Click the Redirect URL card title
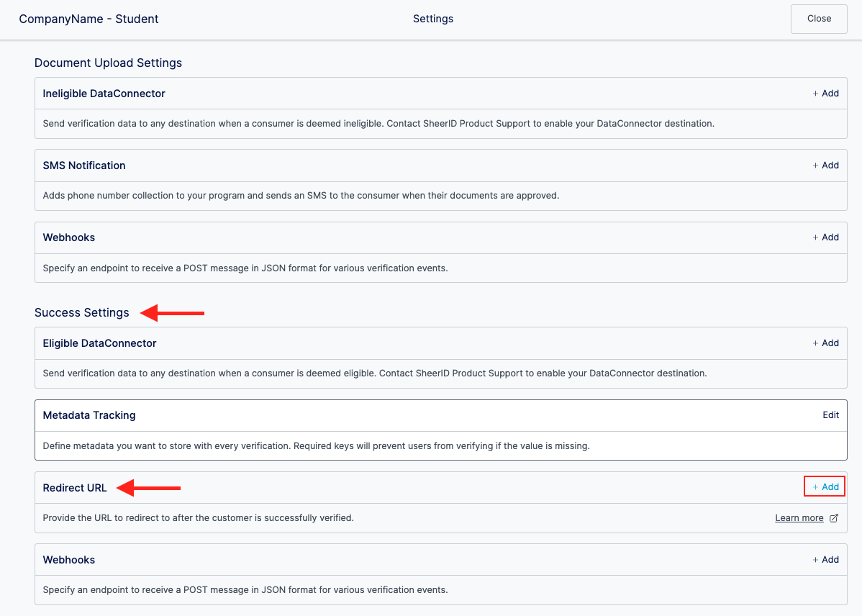The height and width of the screenshot is (616, 862). tap(75, 488)
